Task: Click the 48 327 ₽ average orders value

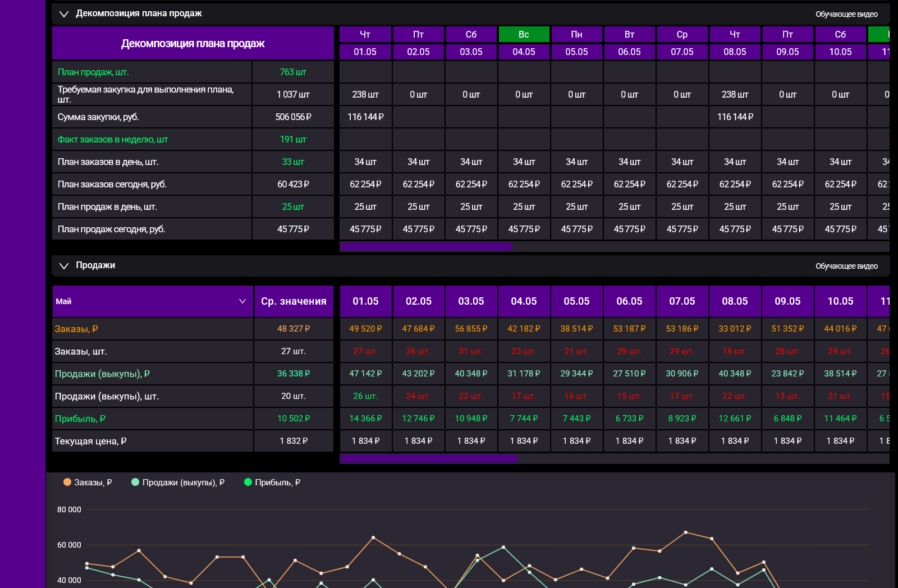Action: 294,329
